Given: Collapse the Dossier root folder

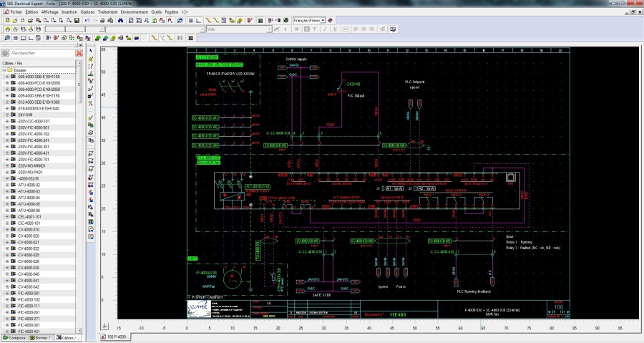Looking at the screenshot, I should tap(3, 70).
